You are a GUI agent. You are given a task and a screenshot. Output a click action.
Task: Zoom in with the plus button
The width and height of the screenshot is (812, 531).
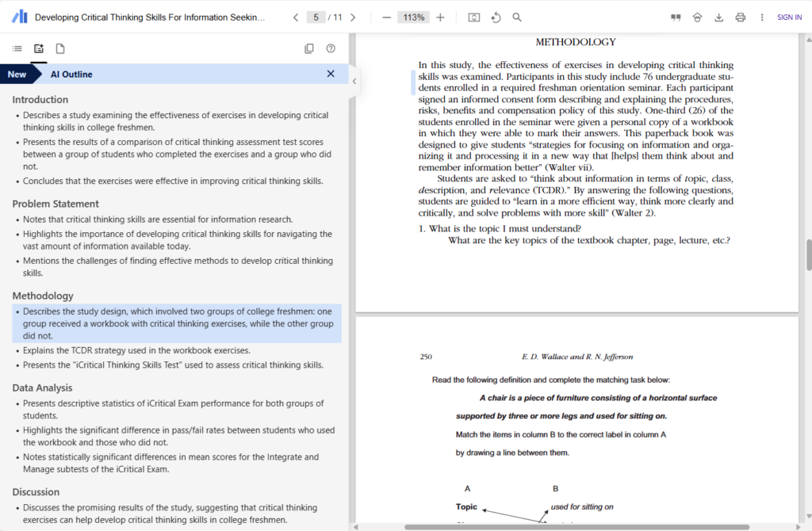click(x=441, y=17)
